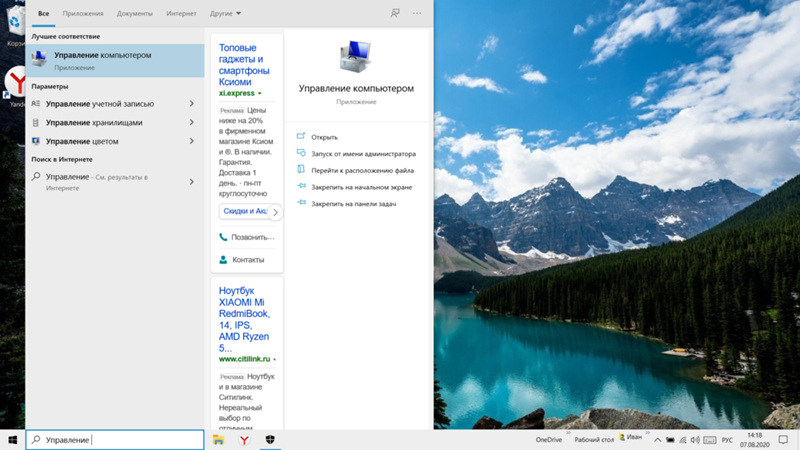This screenshot has height=450, width=800.
Task: Switch to the "Интернет" tab
Action: (x=181, y=13)
